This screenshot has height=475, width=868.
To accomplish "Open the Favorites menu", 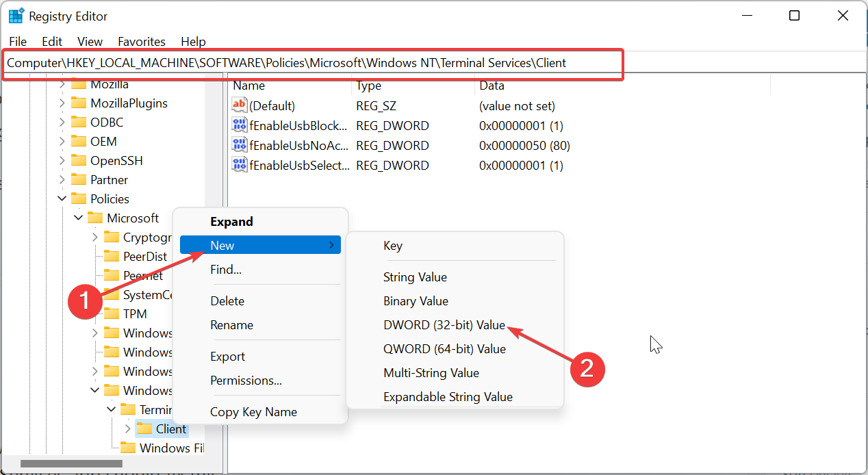I will (x=142, y=42).
